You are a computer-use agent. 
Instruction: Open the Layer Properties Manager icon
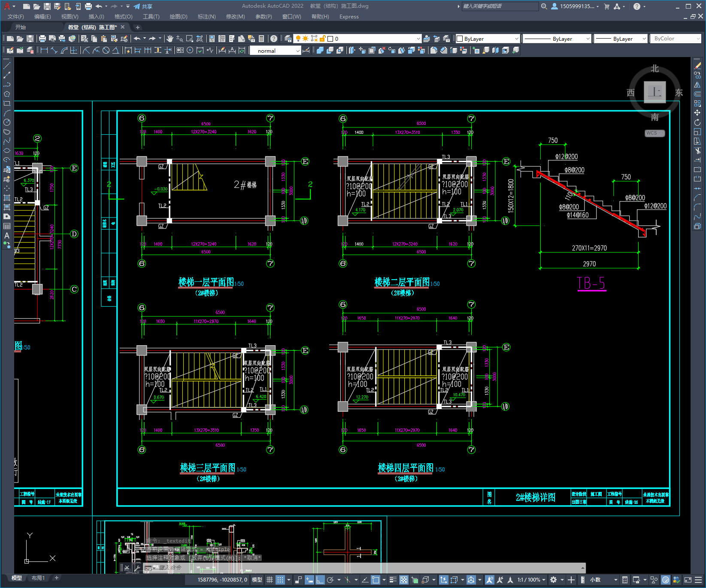click(x=288, y=39)
